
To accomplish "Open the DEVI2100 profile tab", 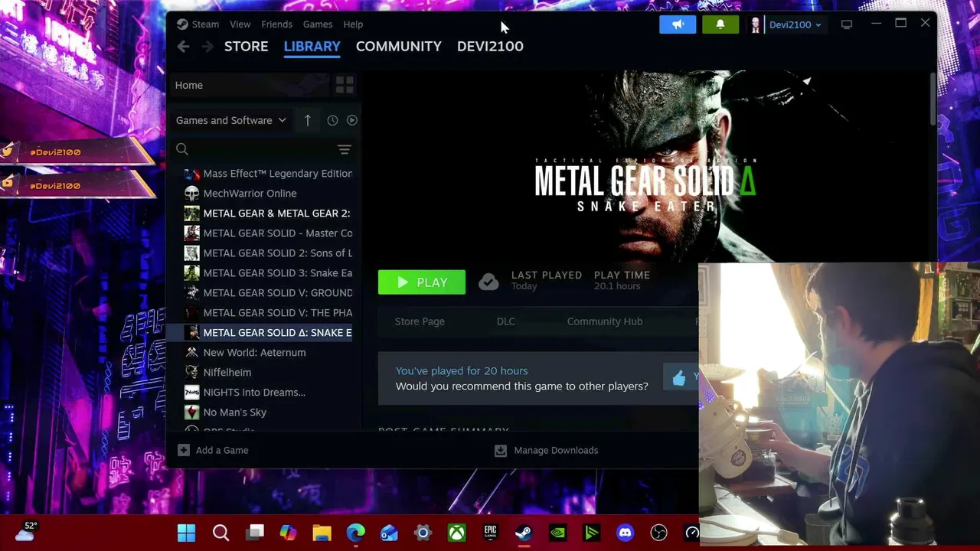I will tap(490, 46).
